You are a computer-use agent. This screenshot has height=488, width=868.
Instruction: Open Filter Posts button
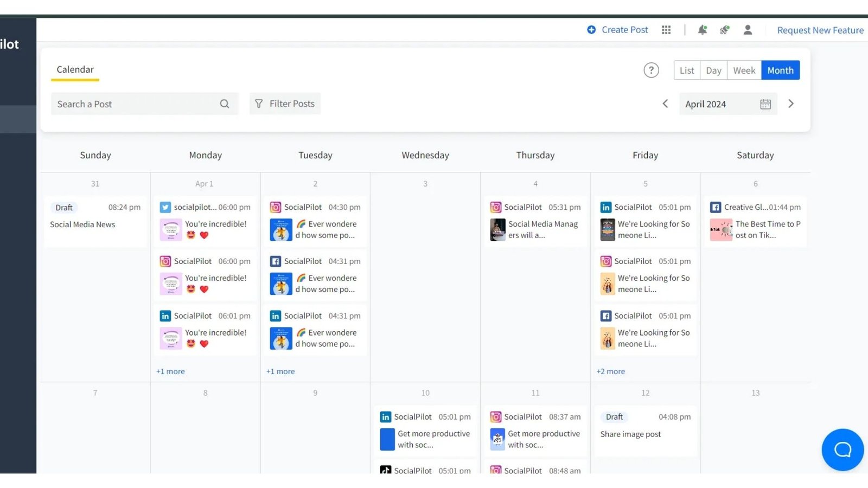(285, 104)
